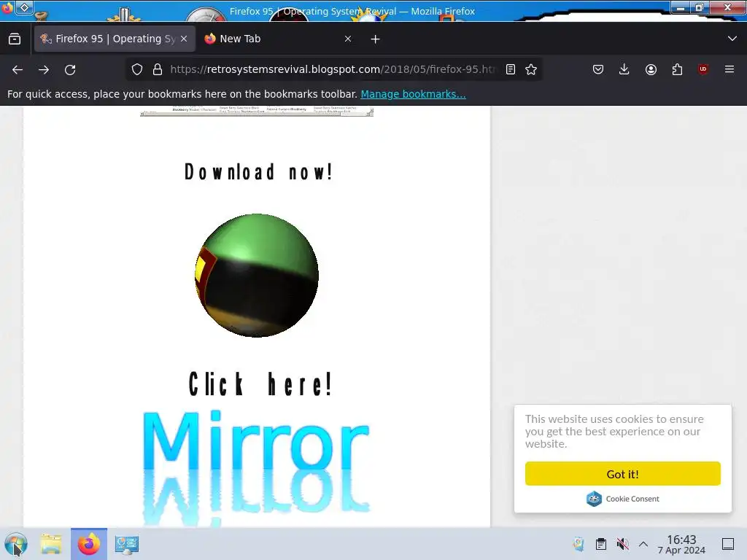Reload the current page

[70, 69]
